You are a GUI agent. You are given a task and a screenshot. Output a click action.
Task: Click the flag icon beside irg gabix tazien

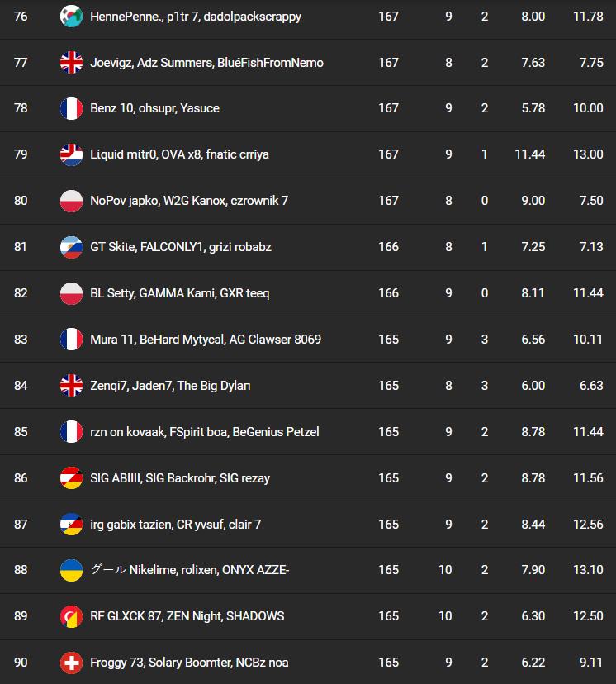tap(71, 525)
